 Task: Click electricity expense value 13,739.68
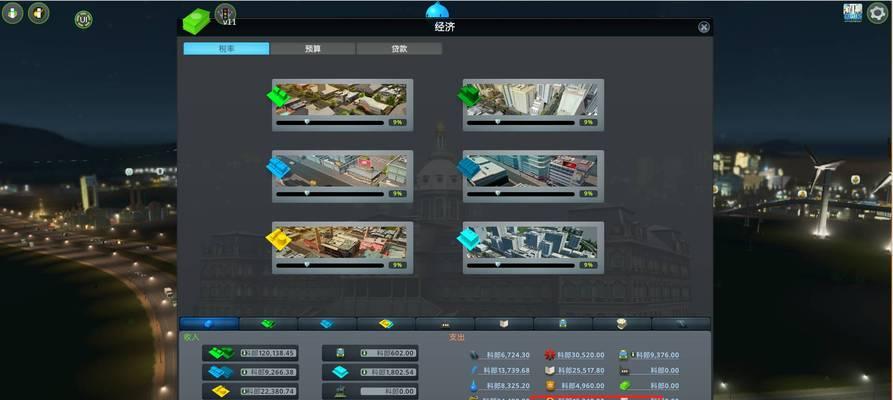(x=506, y=370)
